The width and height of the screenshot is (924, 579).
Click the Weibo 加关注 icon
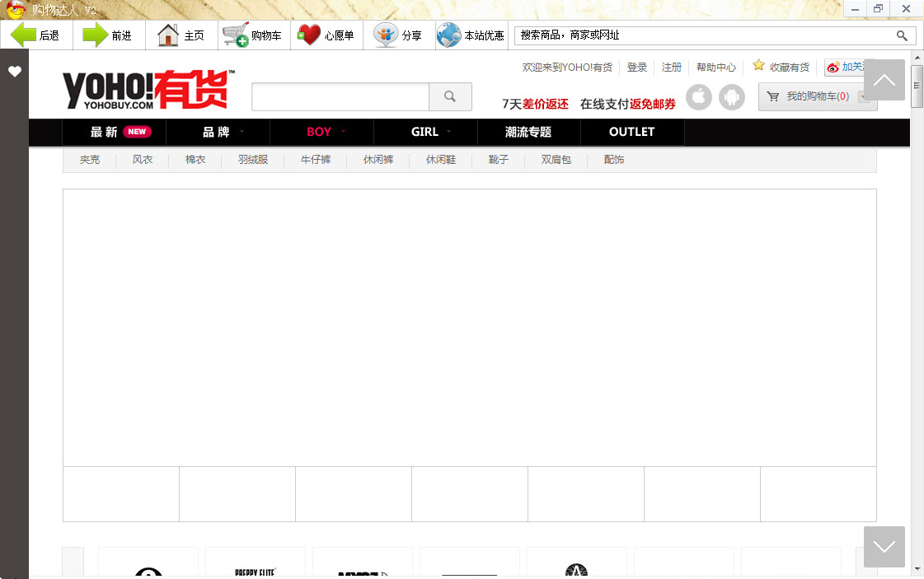click(x=833, y=68)
